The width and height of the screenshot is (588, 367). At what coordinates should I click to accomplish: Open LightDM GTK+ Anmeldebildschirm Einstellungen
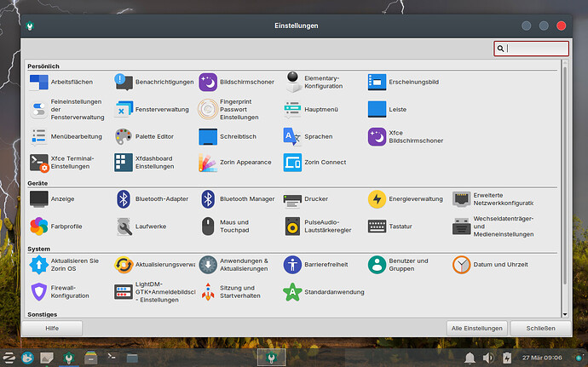pos(154,292)
